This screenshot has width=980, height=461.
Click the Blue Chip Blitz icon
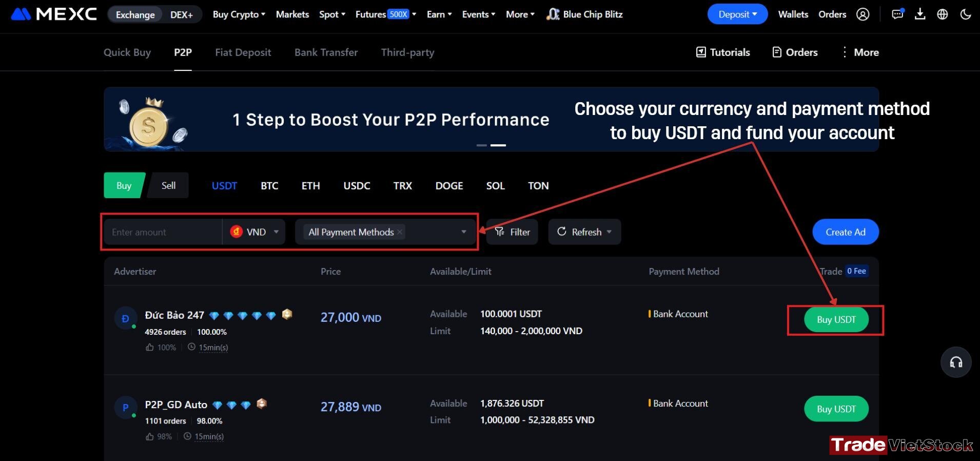click(x=553, y=14)
